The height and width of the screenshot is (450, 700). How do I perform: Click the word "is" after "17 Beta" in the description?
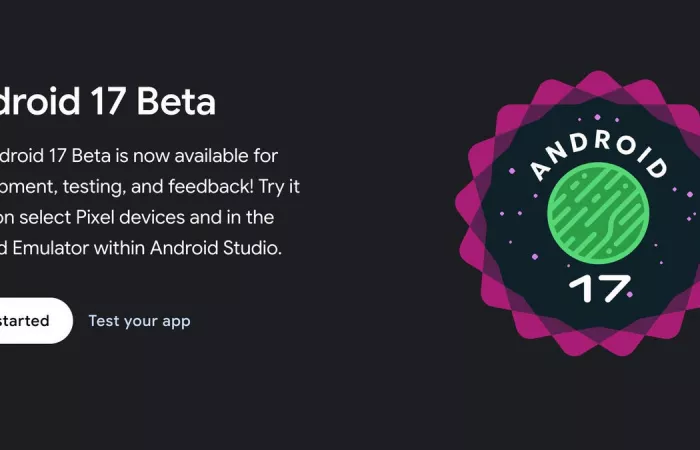(122, 156)
